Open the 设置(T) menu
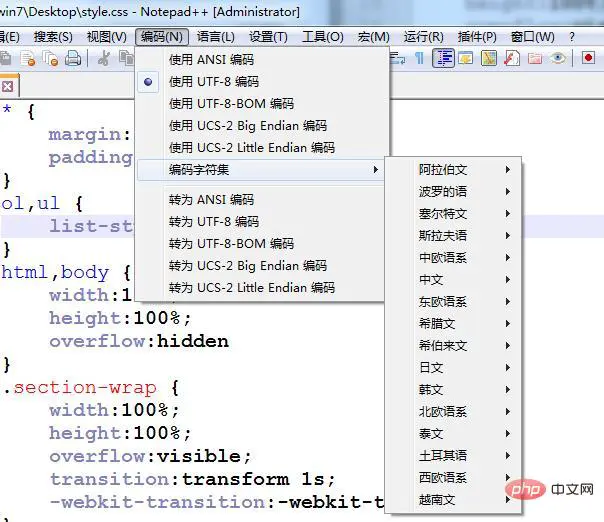This screenshot has width=604, height=522. click(x=268, y=37)
